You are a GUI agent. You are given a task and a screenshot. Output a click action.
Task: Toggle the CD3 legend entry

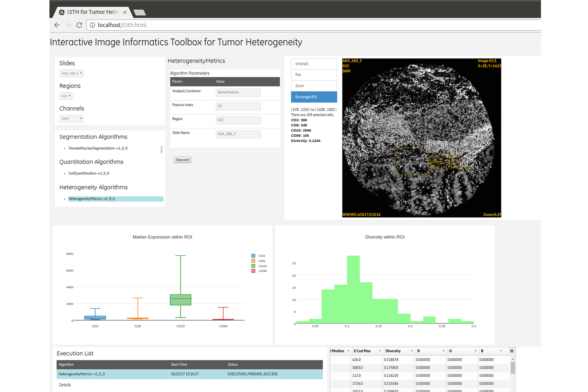(x=258, y=256)
